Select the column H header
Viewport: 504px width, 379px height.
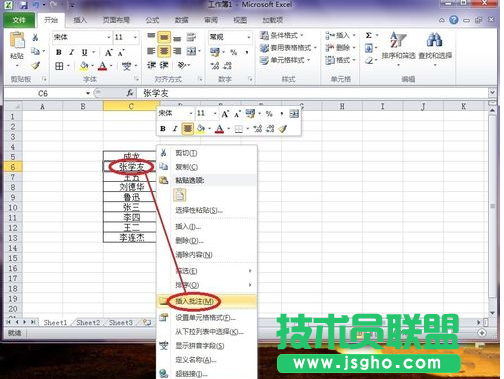click(x=342, y=106)
